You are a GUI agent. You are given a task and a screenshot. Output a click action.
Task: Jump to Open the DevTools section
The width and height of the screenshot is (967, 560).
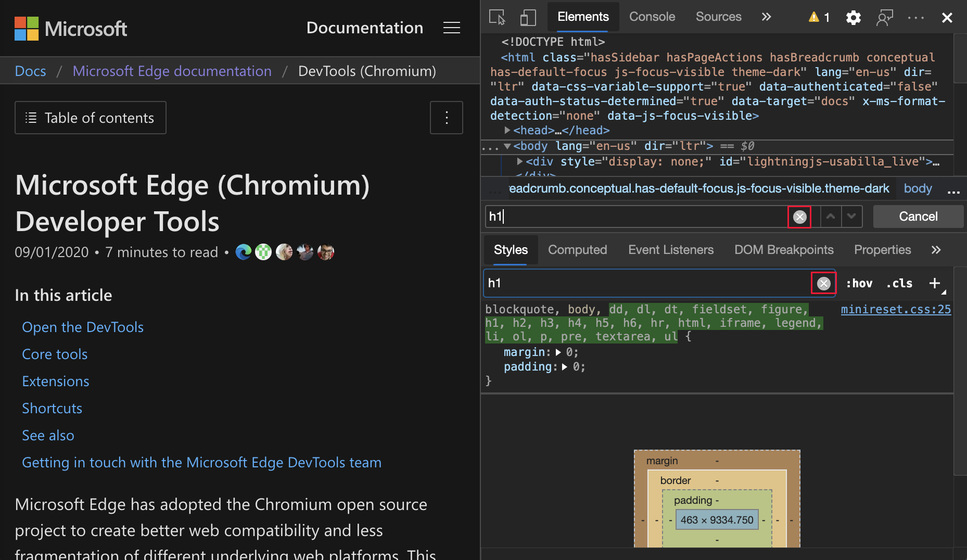[83, 327]
